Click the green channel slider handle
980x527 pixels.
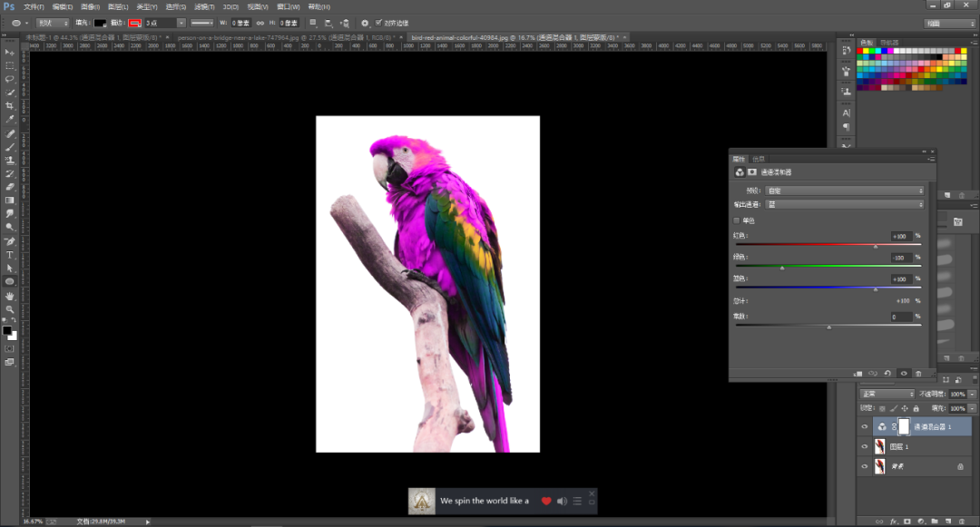pyautogui.click(x=782, y=268)
